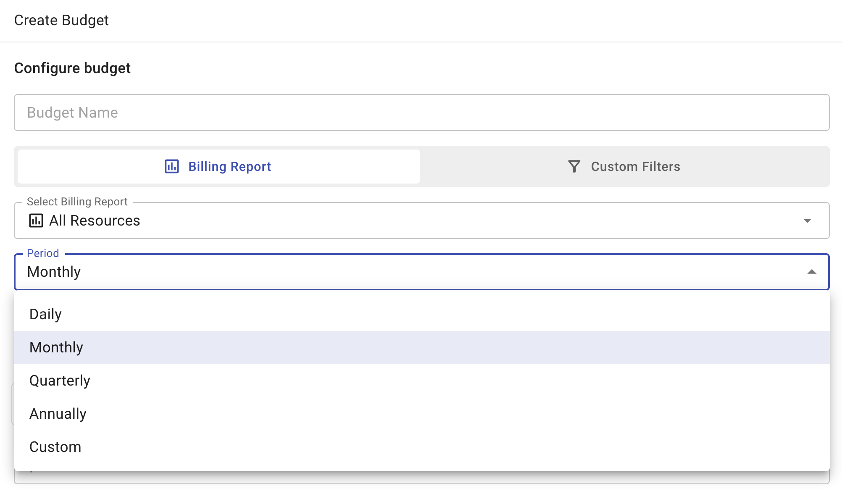Click the Select Billing Report field label
This screenshot has height=504, width=842.
(x=77, y=202)
